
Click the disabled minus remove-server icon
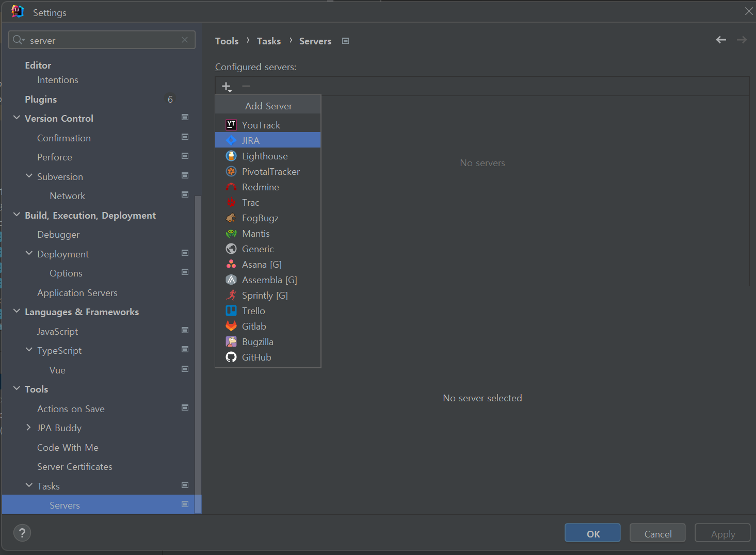pyautogui.click(x=246, y=86)
